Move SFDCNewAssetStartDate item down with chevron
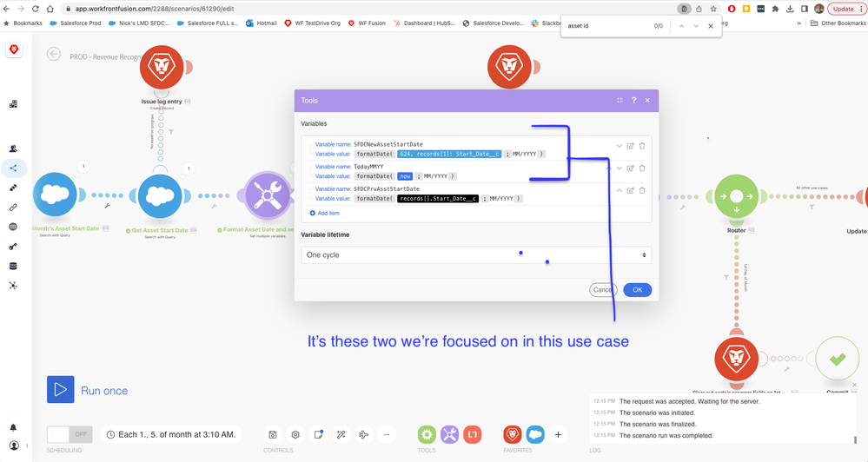Viewport: 868px width, 462px height. [620, 146]
